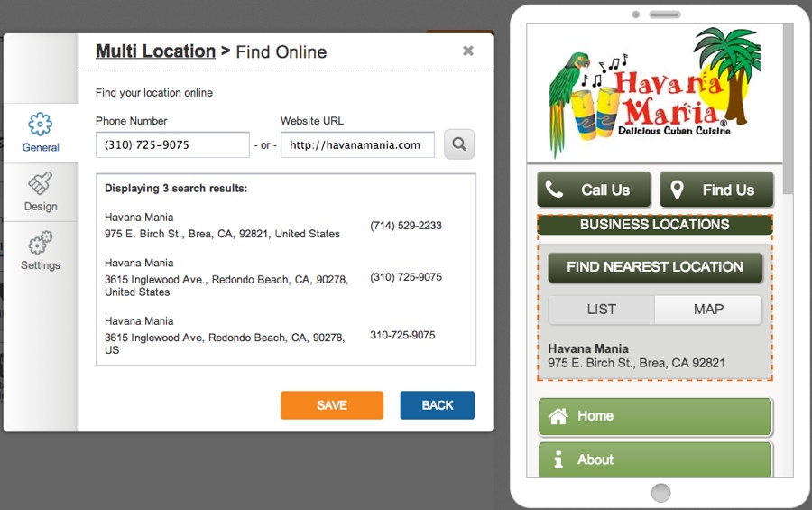Click the map pin icon on Find Us

677,190
